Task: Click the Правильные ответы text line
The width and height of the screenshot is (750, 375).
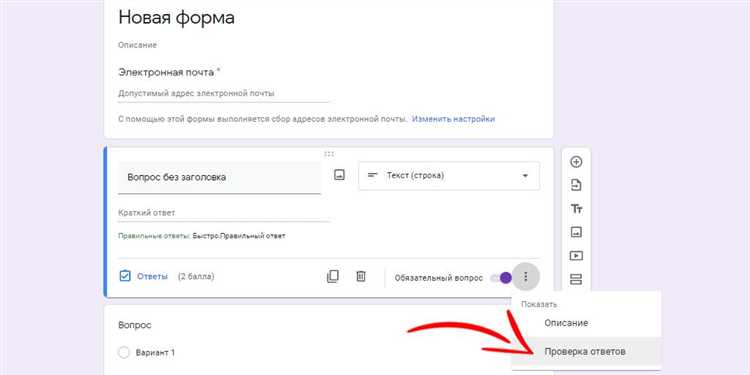Action: [x=201, y=236]
